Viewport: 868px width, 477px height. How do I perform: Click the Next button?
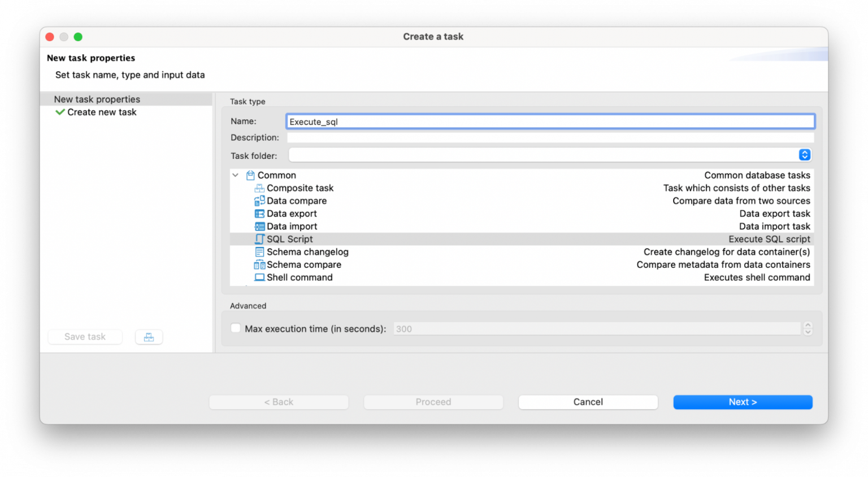(743, 402)
